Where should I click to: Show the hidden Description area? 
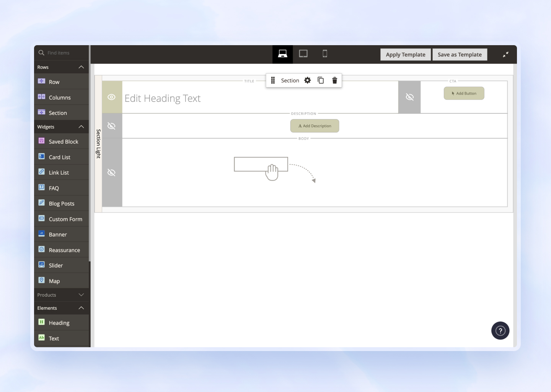(x=112, y=126)
